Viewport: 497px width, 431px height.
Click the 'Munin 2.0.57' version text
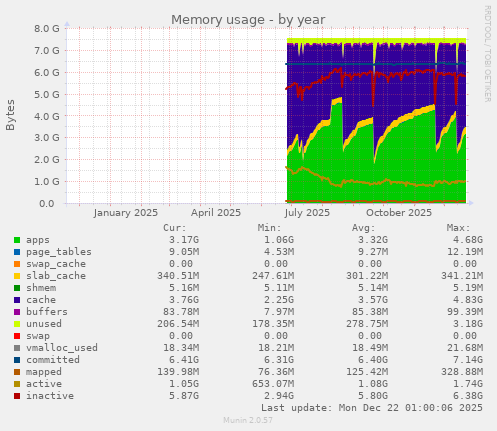point(248,420)
